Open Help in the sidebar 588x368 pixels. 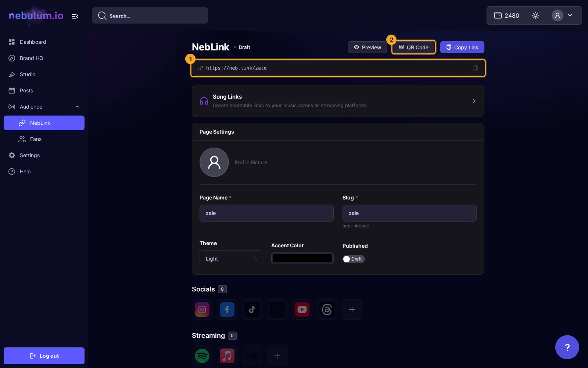(x=44, y=171)
